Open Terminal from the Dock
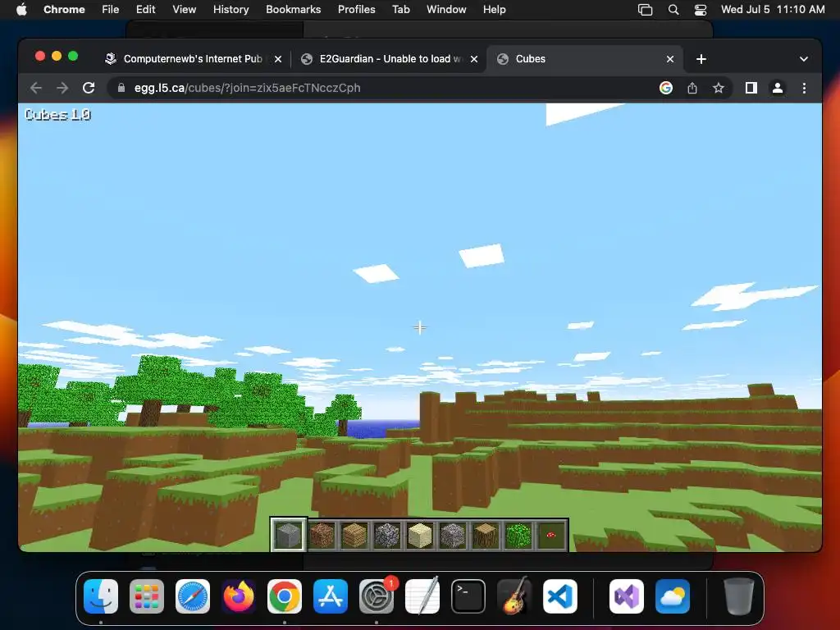 point(468,596)
